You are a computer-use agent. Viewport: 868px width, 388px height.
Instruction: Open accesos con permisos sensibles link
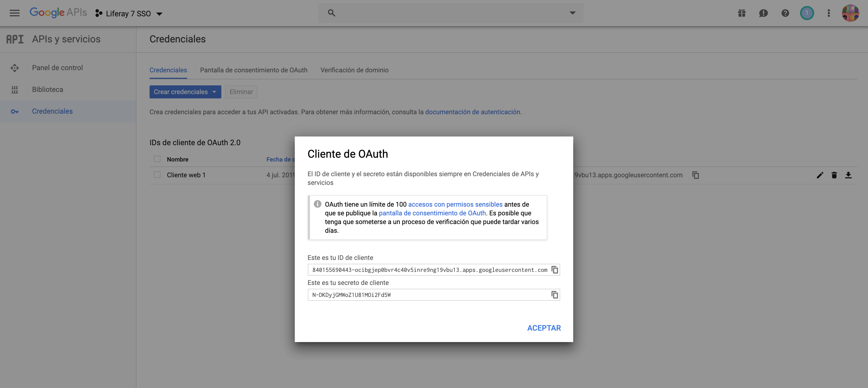point(455,204)
